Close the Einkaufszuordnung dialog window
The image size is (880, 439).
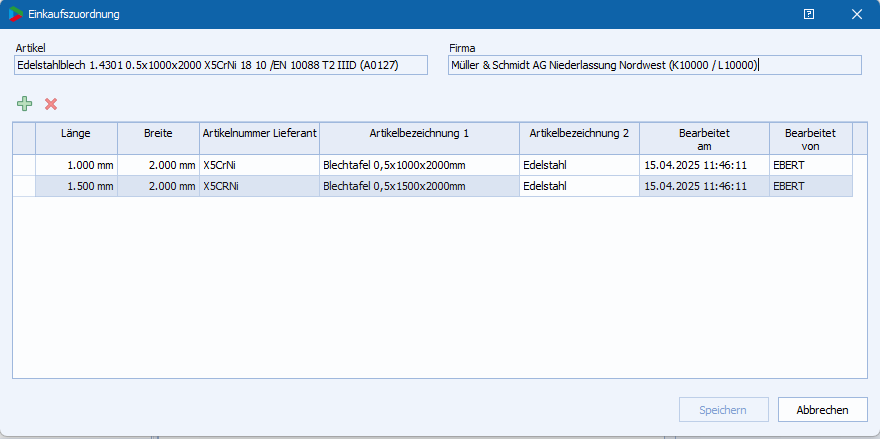[x=856, y=14]
